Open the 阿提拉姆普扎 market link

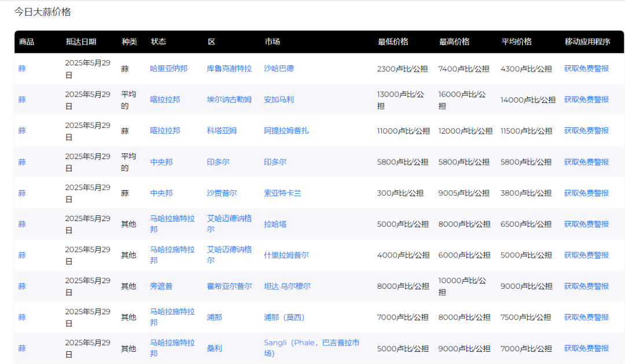[x=286, y=131]
